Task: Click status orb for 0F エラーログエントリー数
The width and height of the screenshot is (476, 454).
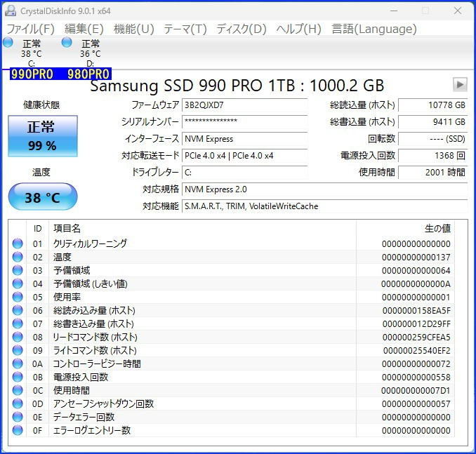Action: click(x=18, y=430)
